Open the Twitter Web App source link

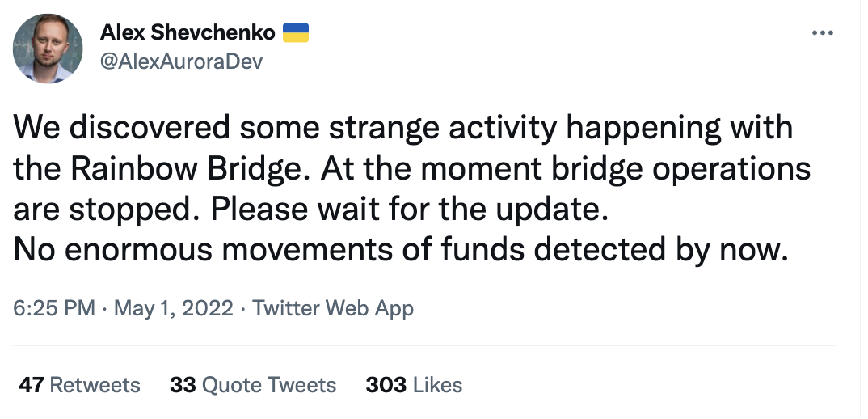(333, 308)
